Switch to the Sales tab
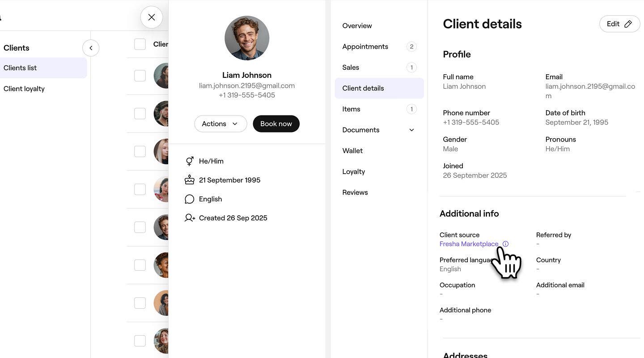 pos(351,68)
